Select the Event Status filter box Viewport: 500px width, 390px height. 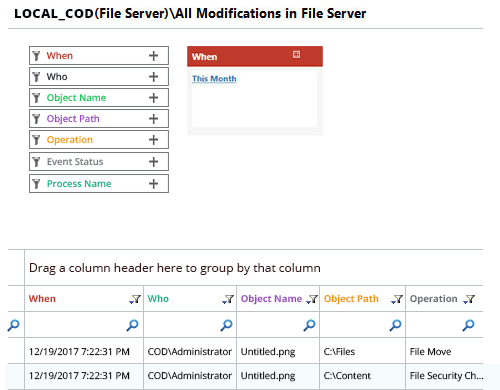[x=99, y=162]
